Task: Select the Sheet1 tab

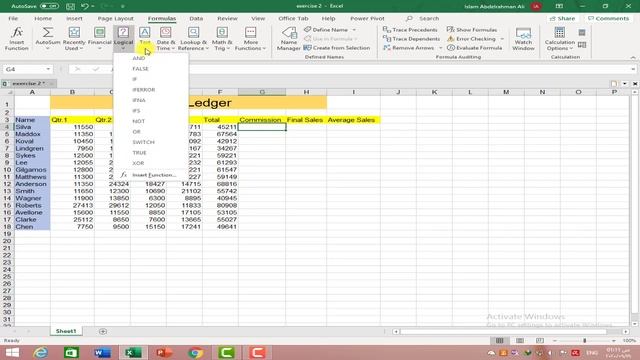Action: 66,331
